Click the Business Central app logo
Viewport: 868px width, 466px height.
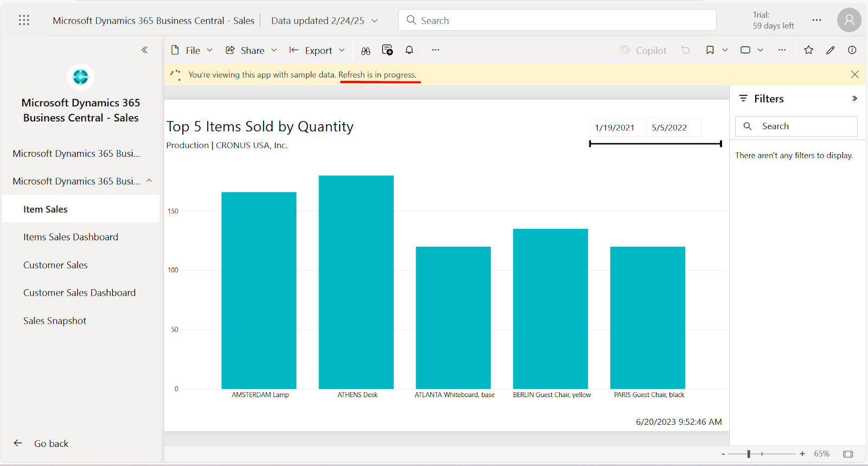click(x=80, y=77)
